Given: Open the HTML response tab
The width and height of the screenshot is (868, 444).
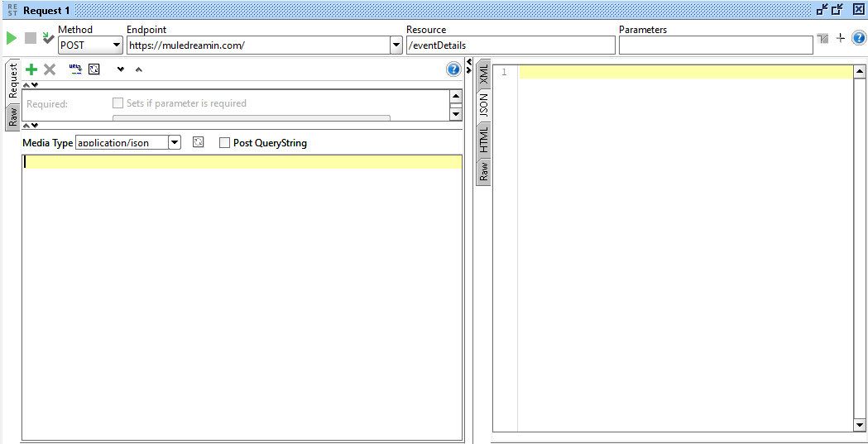Looking at the screenshot, I should (483, 140).
